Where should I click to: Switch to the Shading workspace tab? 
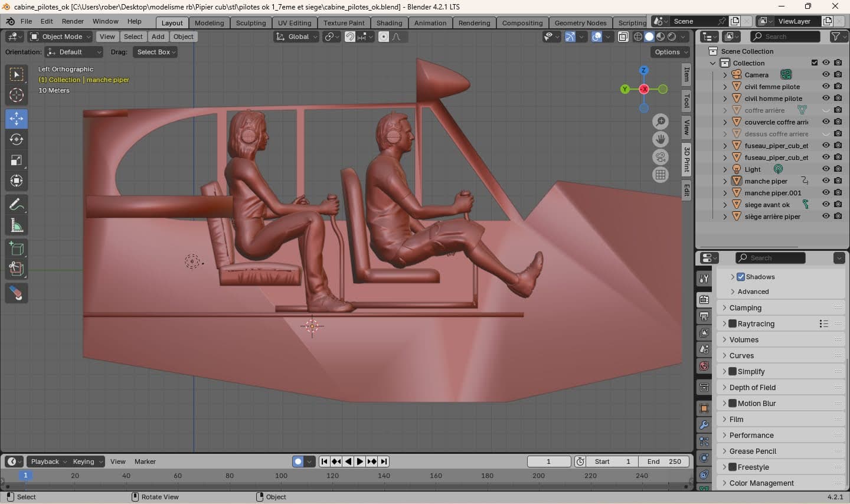389,22
